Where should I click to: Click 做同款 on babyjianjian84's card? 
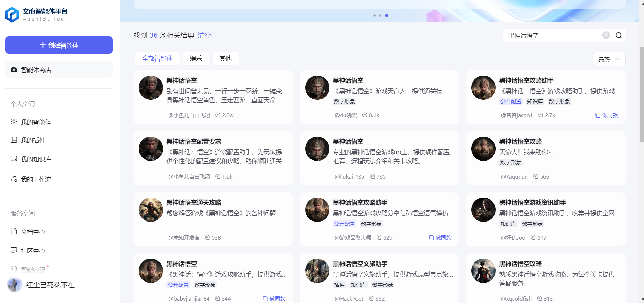click(274, 298)
